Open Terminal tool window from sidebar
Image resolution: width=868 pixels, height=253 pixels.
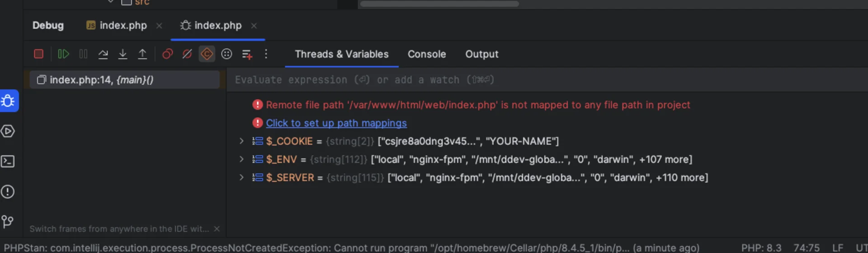coord(8,161)
